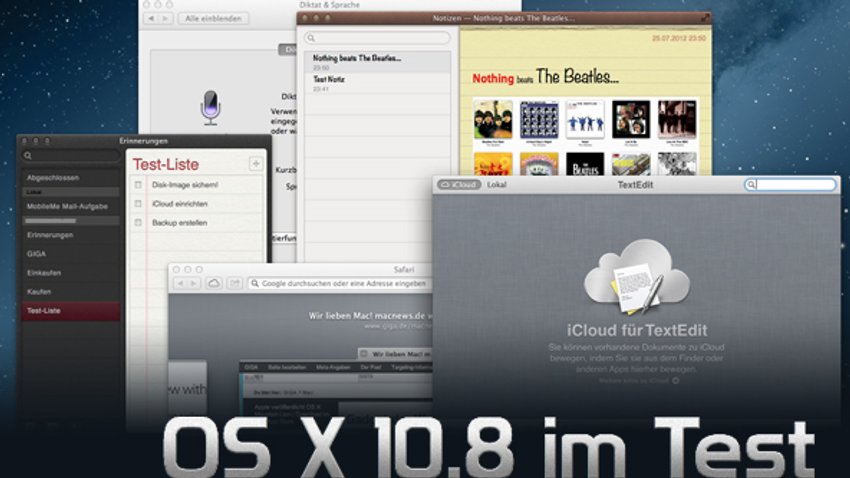Switch to Lokal in the TextEdit dialog
Viewport: 850px width, 478px height.
pyautogui.click(x=497, y=185)
